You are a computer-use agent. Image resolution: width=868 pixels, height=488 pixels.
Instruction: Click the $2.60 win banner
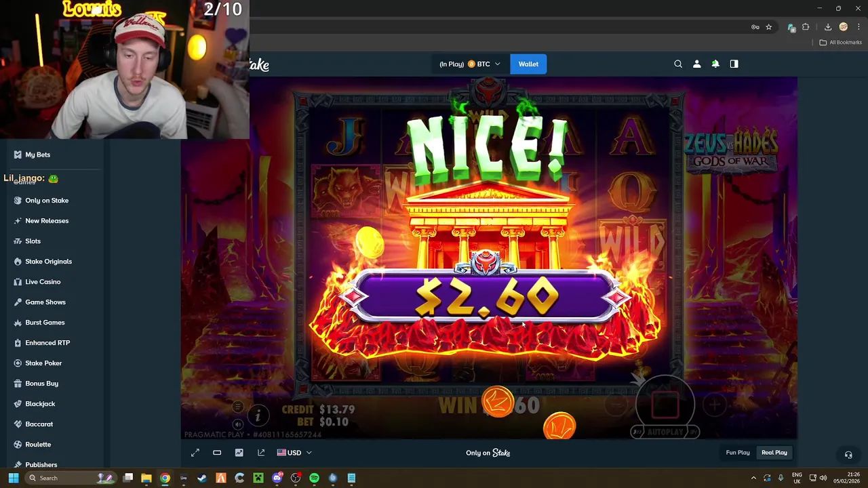(x=486, y=296)
